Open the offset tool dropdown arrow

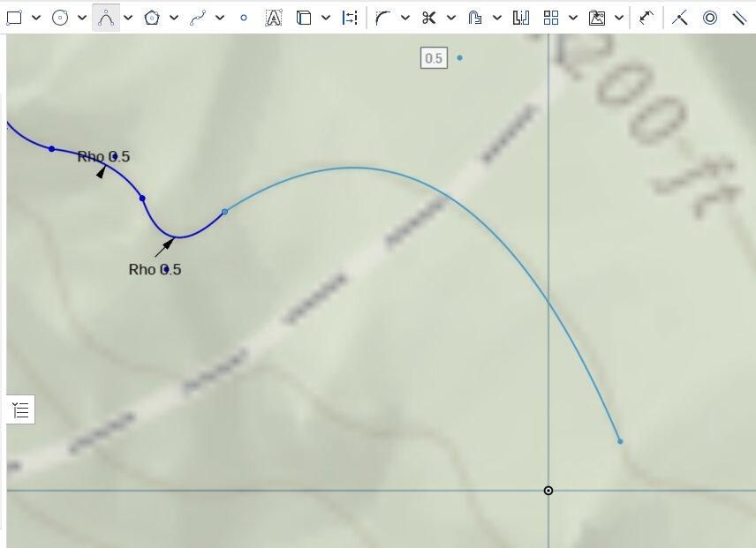tap(497, 18)
